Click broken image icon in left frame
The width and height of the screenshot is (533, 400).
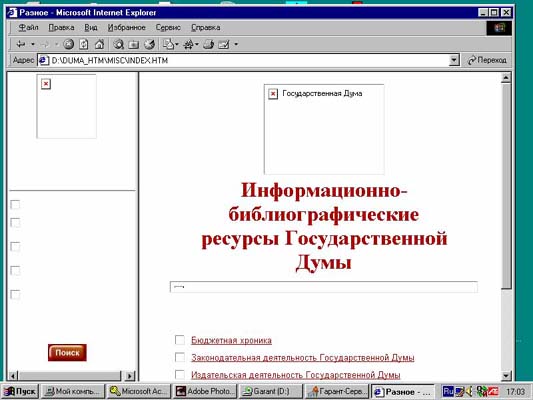(46, 84)
